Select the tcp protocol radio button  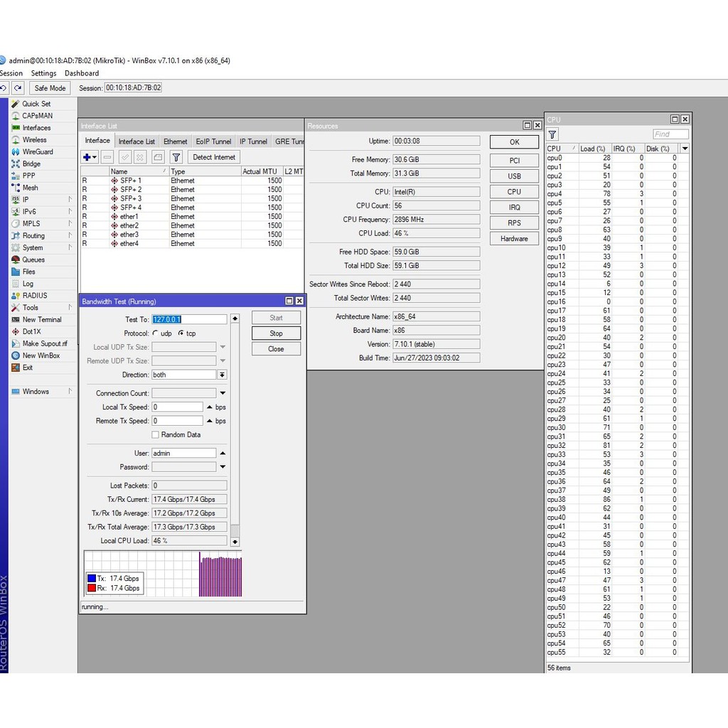point(181,333)
